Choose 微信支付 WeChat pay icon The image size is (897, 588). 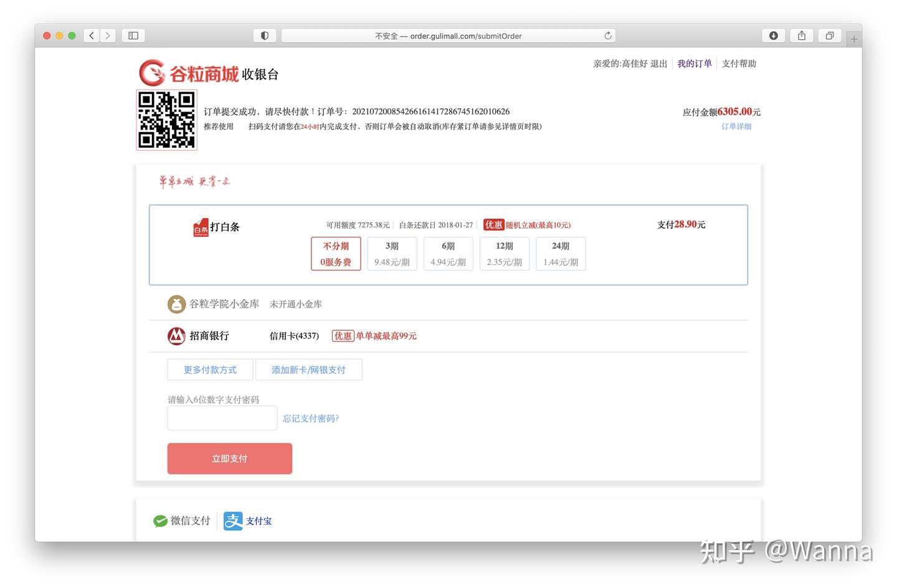pyautogui.click(x=161, y=521)
